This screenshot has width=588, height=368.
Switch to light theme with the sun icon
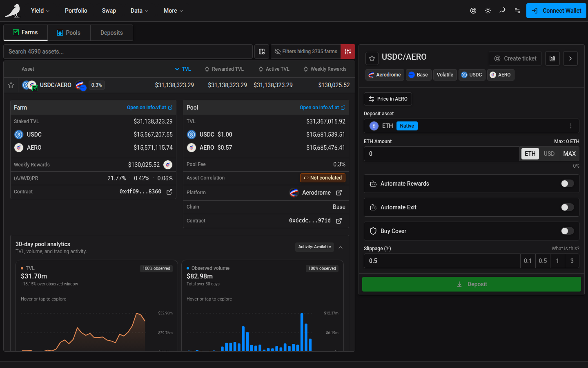[x=488, y=11]
